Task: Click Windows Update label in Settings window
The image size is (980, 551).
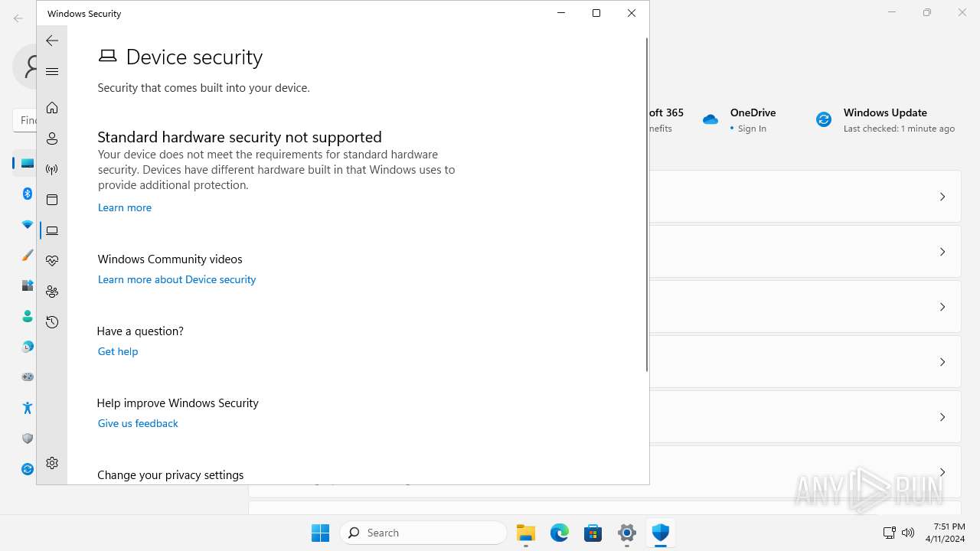Action: 885,112
